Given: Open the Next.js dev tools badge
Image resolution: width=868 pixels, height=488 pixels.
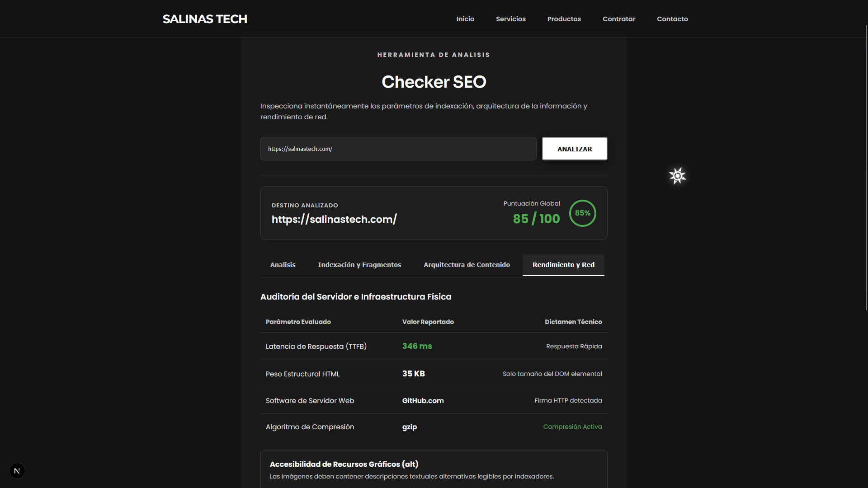Looking at the screenshot, I should coord(17,471).
